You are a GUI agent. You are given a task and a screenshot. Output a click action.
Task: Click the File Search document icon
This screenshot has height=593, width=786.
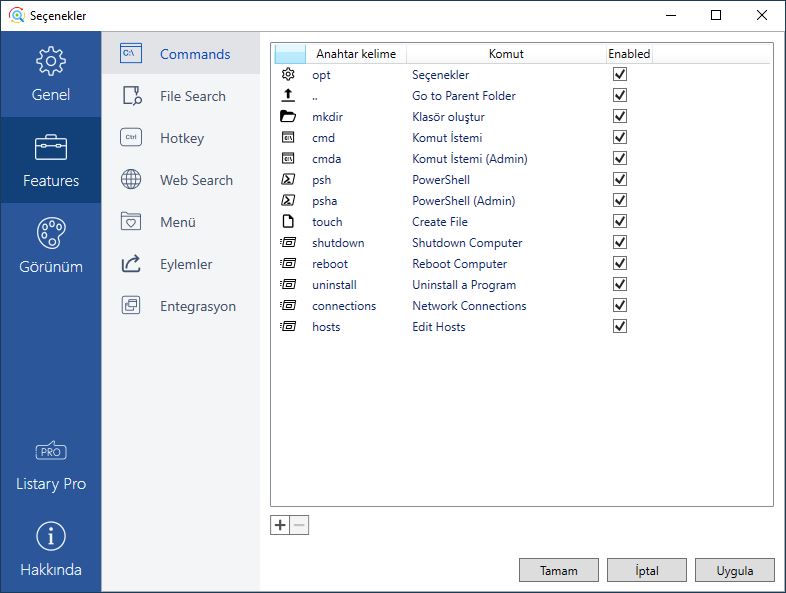pyautogui.click(x=132, y=96)
